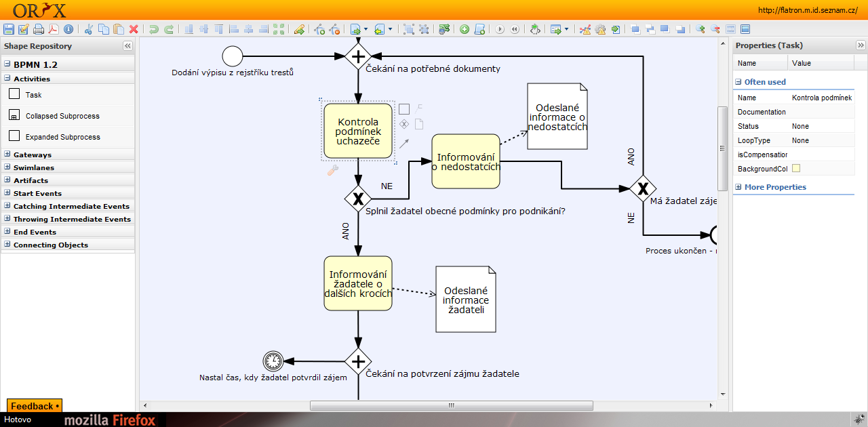
Task: Click Bring to Front icon
Action: (635, 29)
